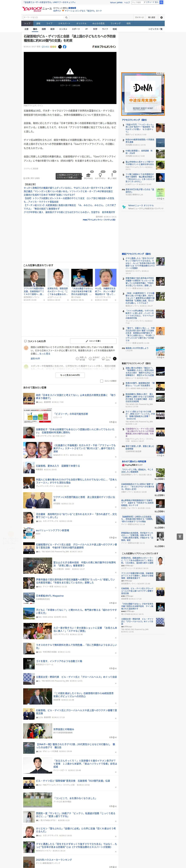Viewport: 186px width, 868px height.
Task: Play the 0:44 ranking video thumbnail
Action: click(160, 397)
